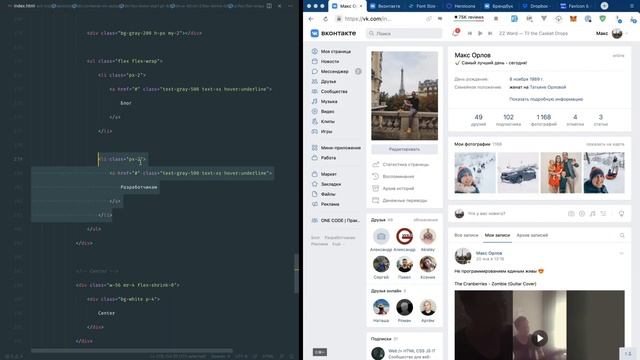The height and width of the screenshot is (360, 640).
Task: Open the snowy car photo thumbnail
Action: point(518,173)
